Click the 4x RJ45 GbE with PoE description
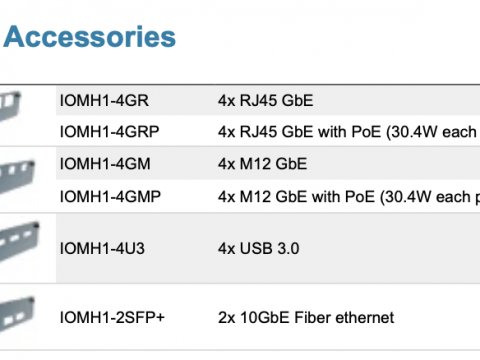This screenshot has width=480, height=360. 349,132
